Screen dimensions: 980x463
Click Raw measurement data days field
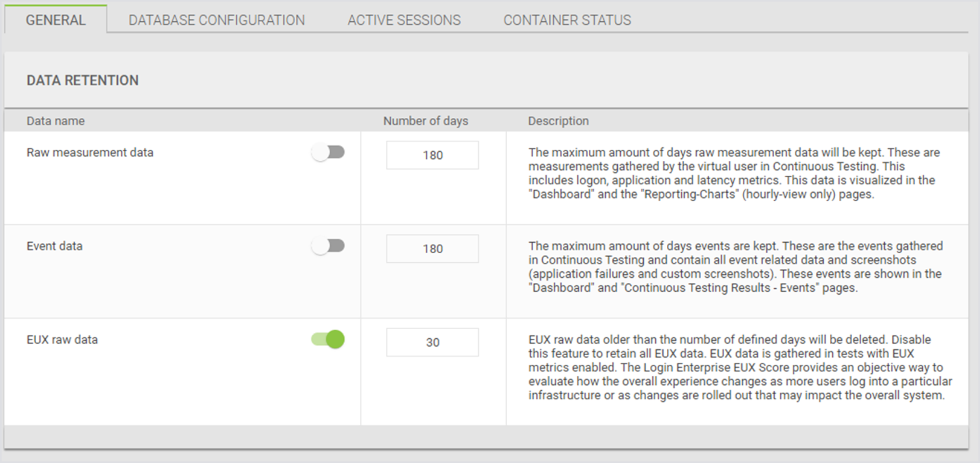point(432,155)
